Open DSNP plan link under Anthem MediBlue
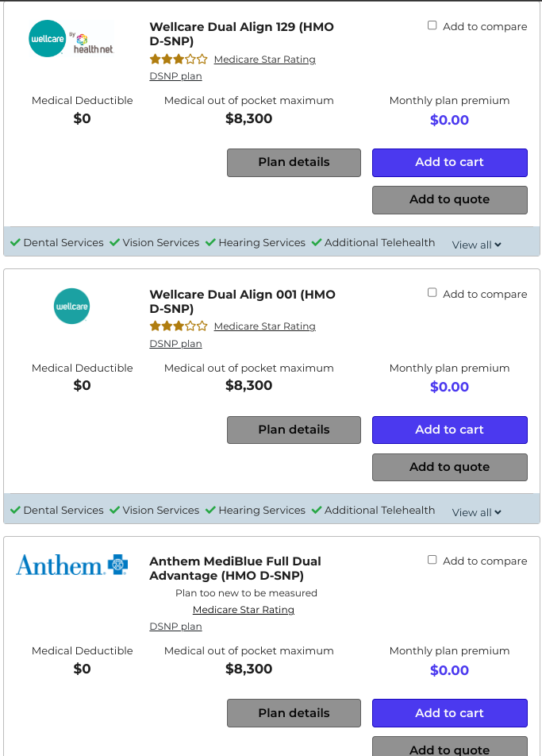542x756 pixels. tap(175, 627)
